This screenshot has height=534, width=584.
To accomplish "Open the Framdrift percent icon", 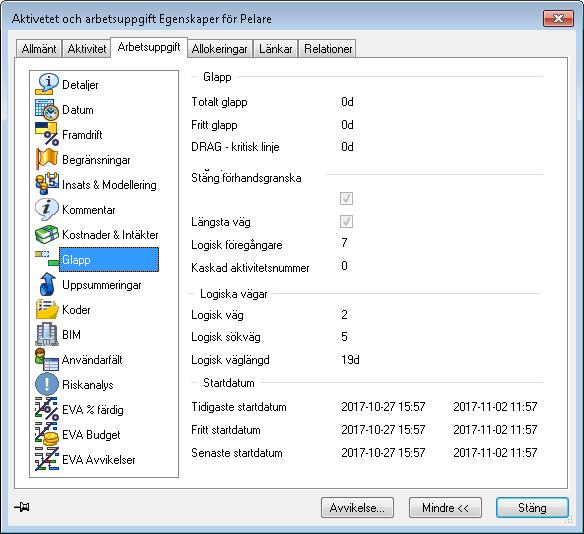I will (47, 134).
